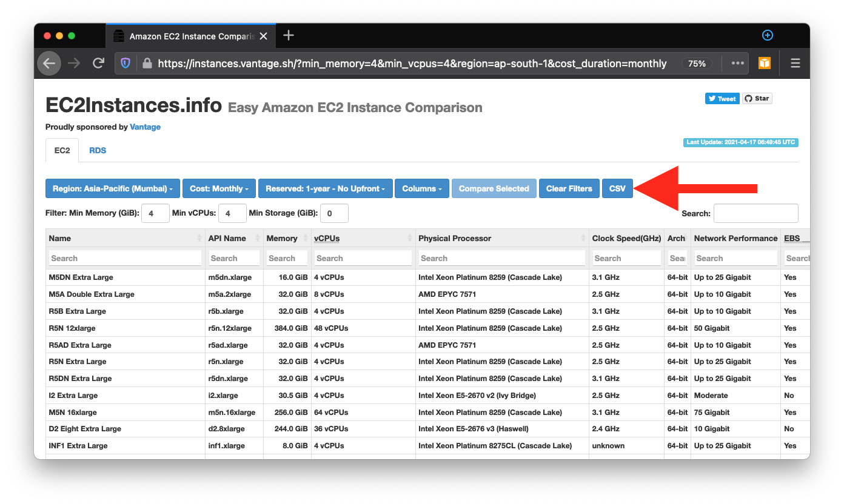Select the EC2 tab
The image size is (844, 504).
click(62, 150)
